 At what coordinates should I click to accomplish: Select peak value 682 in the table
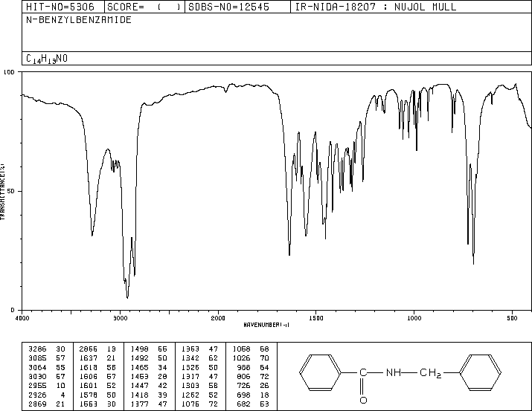[243, 404]
